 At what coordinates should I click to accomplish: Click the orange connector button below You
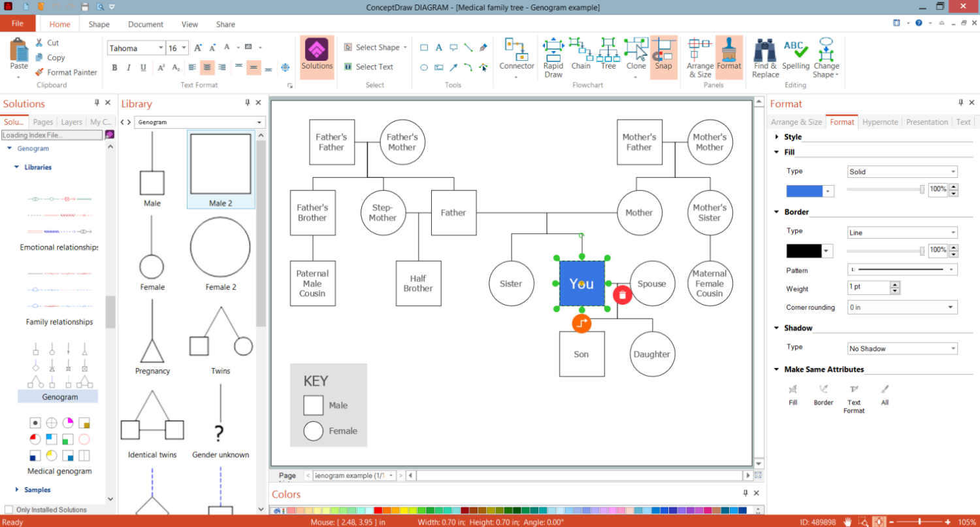(581, 323)
